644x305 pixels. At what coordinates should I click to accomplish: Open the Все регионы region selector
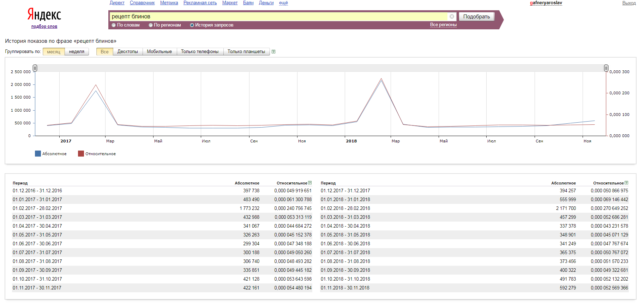(x=443, y=25)
